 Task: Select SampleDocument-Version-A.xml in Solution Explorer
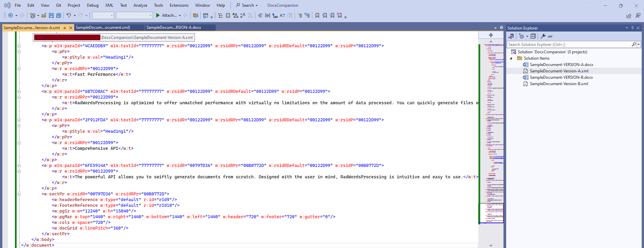[x=559, y=71]
